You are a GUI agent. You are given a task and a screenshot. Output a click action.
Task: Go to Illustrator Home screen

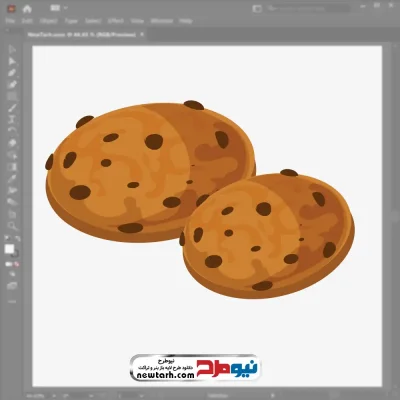(x=27, y=9)
